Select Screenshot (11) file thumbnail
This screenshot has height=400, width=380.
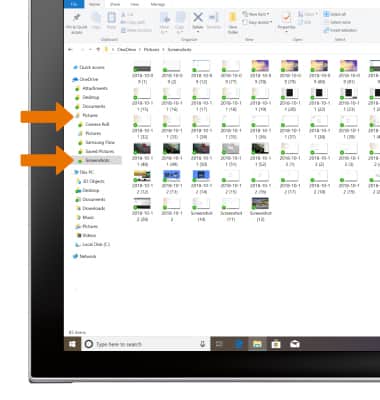coord(231,209)
